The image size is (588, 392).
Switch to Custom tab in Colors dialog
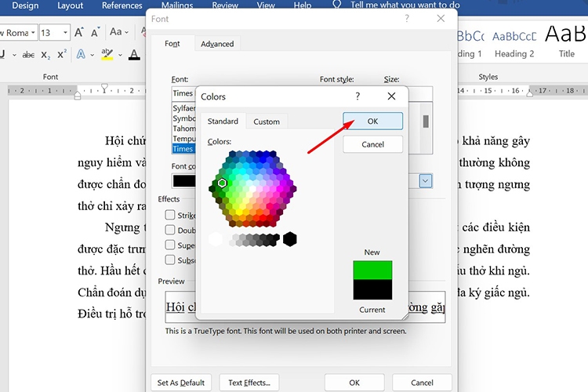click(x=267, y=122)
